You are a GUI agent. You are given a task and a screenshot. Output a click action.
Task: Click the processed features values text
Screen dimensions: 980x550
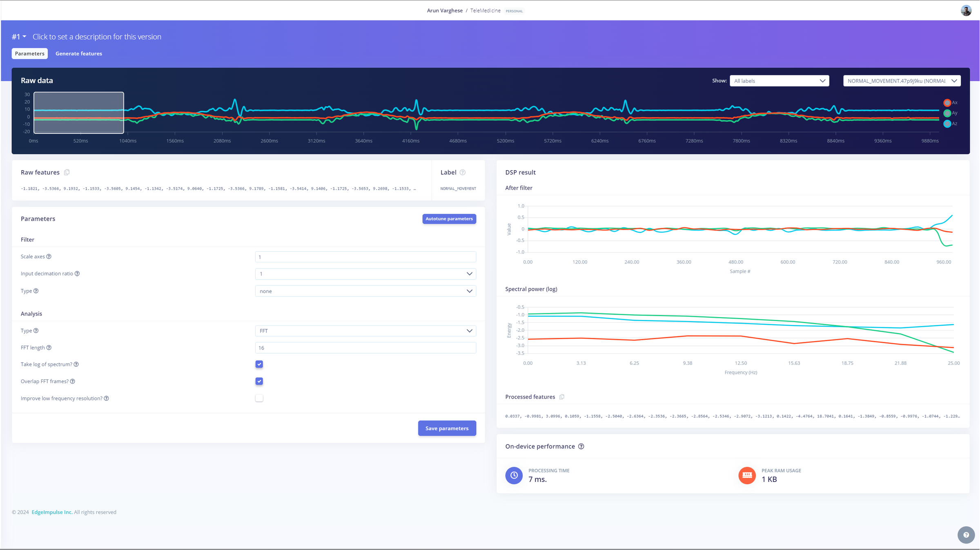tap(733, 416)
